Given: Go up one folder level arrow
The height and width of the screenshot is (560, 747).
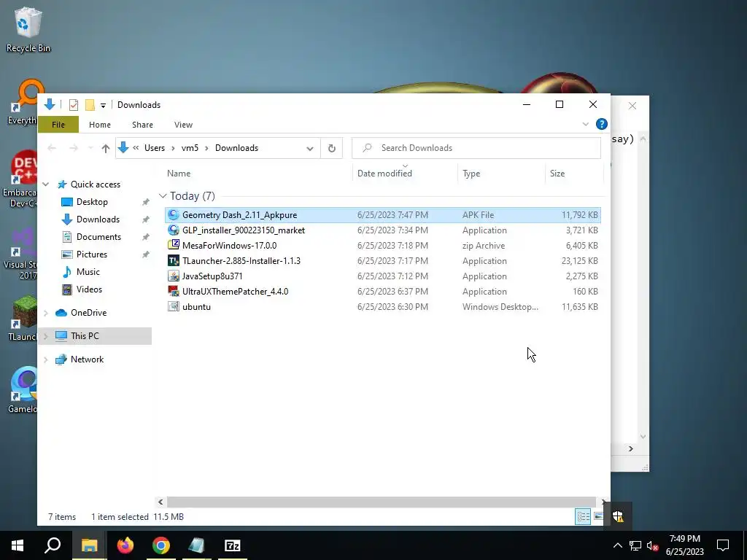Looking at the screenshot, I should (106, 148).
